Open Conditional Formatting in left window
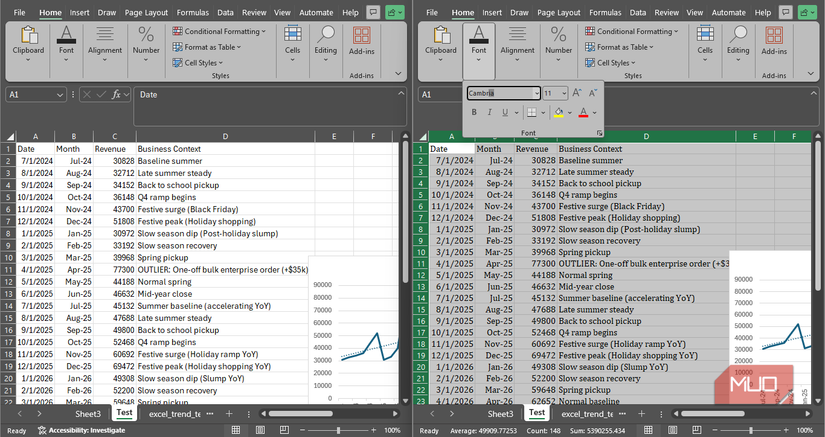This screenshot has width=825, height=437. pyautogui.click(x=219, y=31)
